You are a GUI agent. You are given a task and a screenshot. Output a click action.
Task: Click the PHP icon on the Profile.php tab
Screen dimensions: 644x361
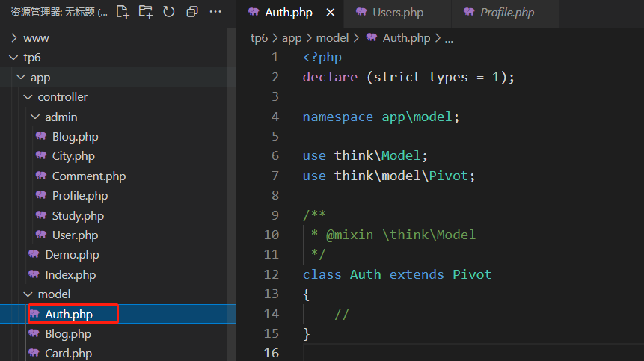pos(469,12)
